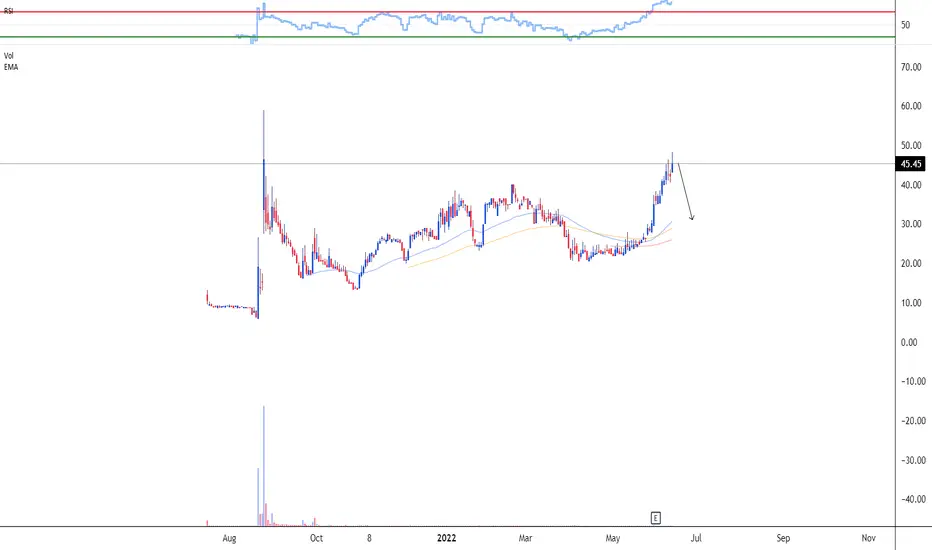Click the 60.00 price axis label
The height and width of the screenshot is (550, 932).
(x=911, y=106)
